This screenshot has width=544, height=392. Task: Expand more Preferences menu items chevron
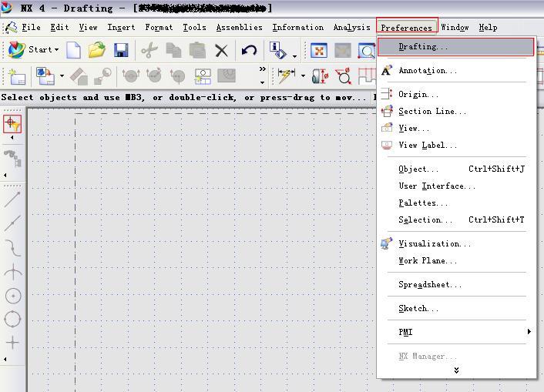click(457, 370)
